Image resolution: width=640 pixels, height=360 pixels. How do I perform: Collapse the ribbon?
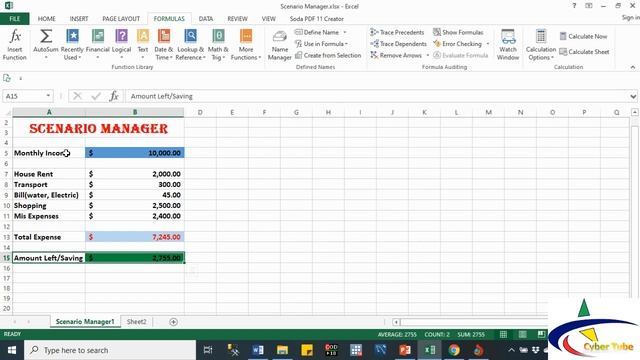pyautogui.click(x=633, y=67)
